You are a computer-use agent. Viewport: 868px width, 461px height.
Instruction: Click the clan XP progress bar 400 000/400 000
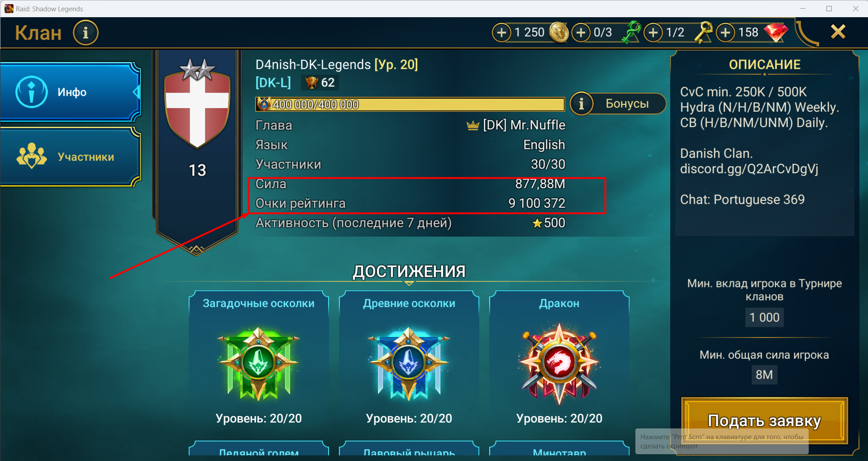(410, 105)
